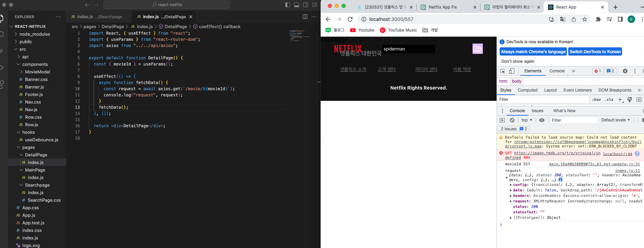The height and width of the screenshot is (248, 644).
Task: Open a new Chrome tab
Action: (x=616, y=7)
